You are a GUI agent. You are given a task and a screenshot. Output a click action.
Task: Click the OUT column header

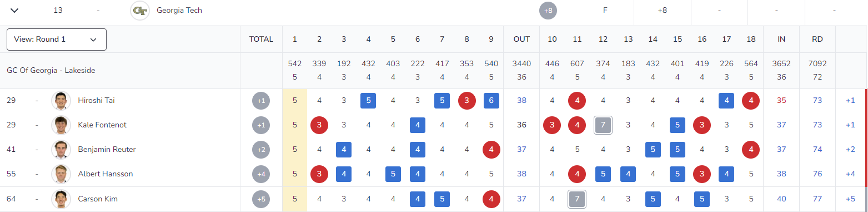521,40
